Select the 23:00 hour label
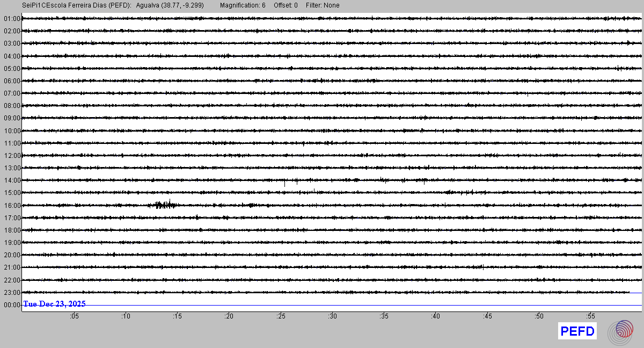The image size is (644, 348). pos(11,293)
